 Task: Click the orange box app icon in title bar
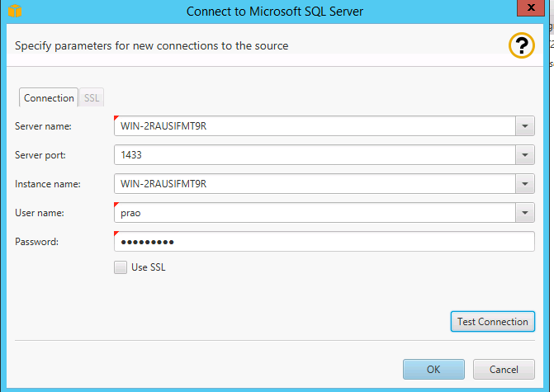(x=15, y=11)
